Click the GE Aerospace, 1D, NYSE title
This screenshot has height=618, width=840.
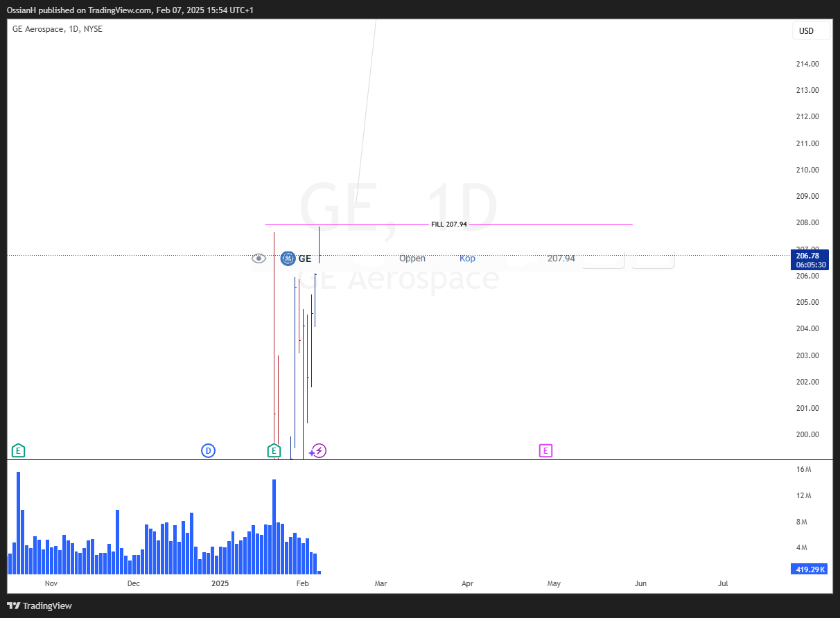58,29
